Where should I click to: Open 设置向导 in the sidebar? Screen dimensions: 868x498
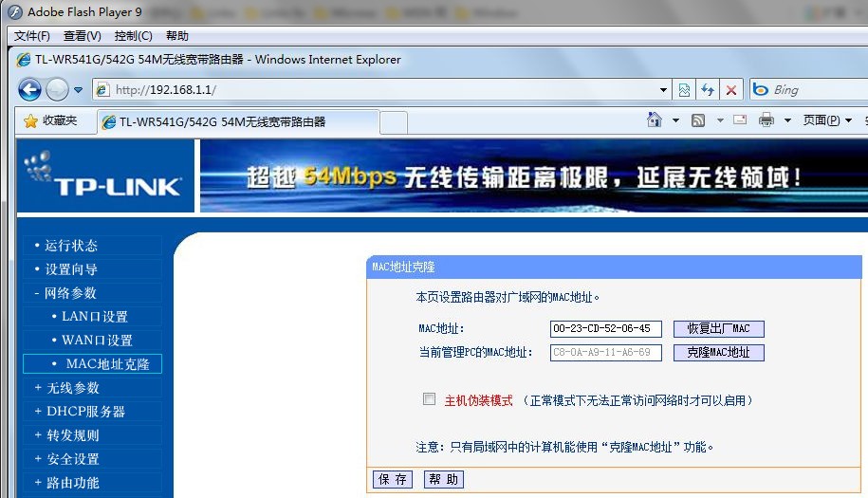pyautogui.click(x=70, y=269)
